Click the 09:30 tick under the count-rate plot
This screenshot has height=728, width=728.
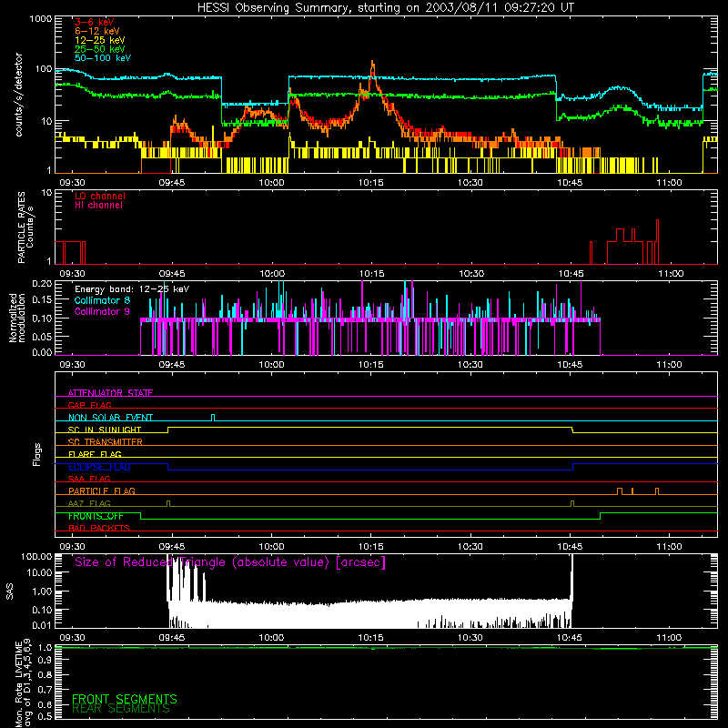click(x=72, y=183)
